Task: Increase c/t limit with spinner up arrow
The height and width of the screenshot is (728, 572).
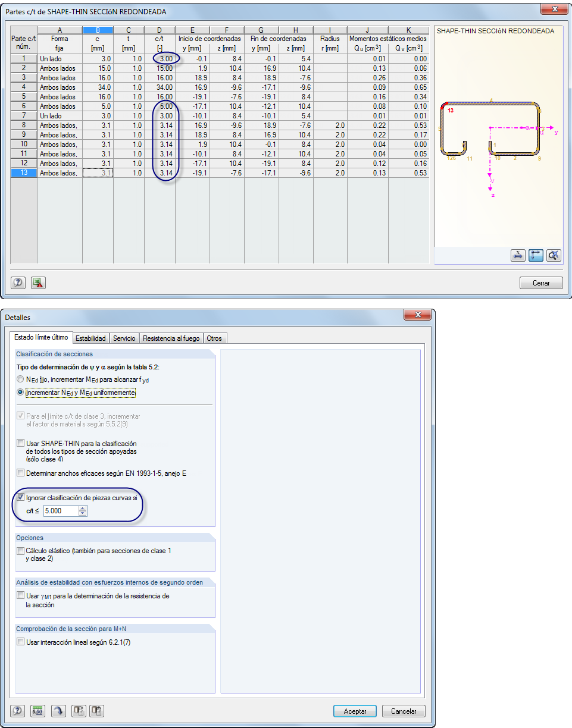Action: [x=83, y=509]
